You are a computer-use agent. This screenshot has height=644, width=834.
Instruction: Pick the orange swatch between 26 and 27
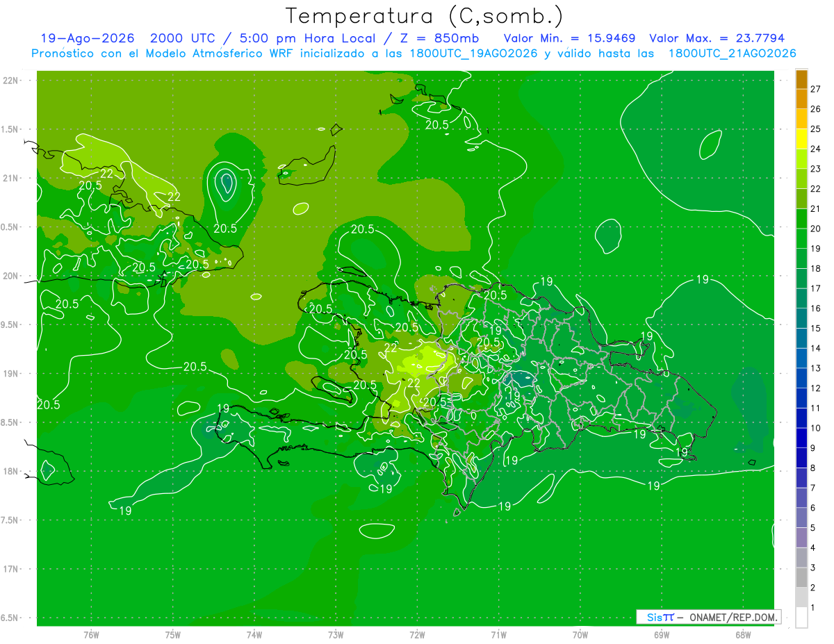(801, 99)
